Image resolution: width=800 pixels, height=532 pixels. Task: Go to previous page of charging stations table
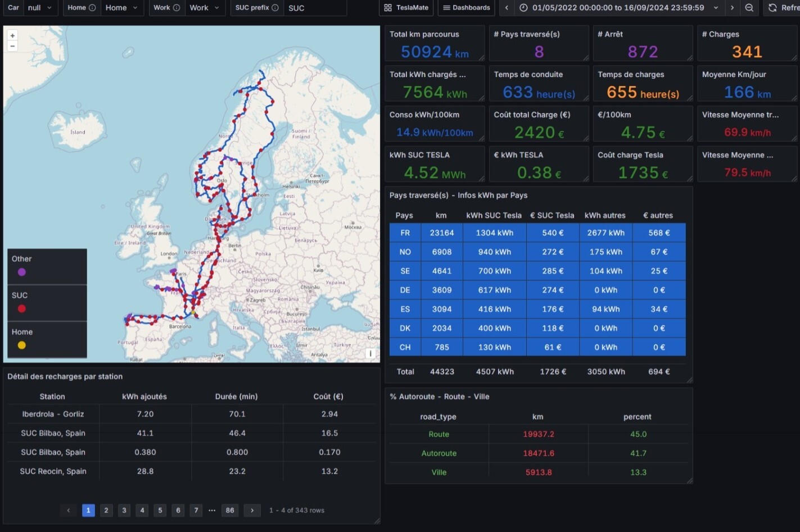tap(69, 510)
